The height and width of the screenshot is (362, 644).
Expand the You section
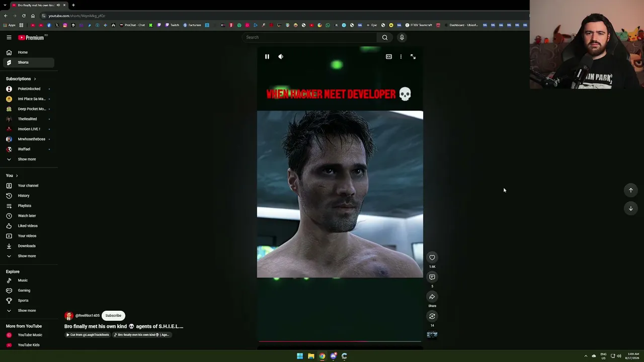coord(12,175)
